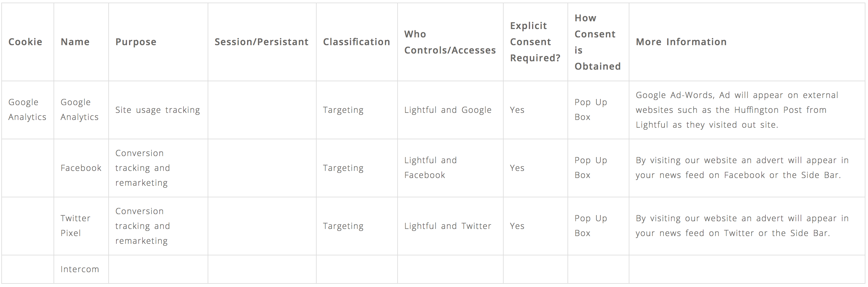This screenshot has width=868, height=287.
Task: Select the Facebook name cell
Action: click(x=81, y=168)
